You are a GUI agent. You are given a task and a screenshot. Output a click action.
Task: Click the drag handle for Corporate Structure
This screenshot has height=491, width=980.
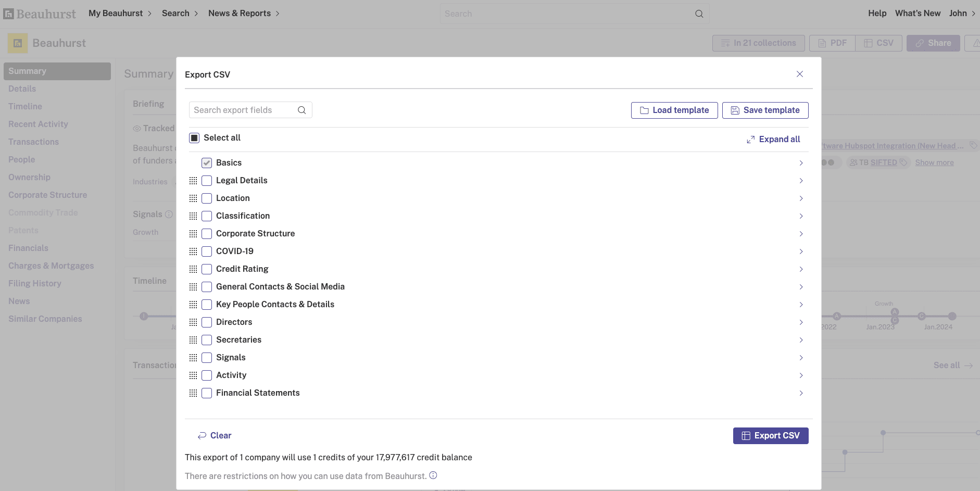tap(193, 234)
